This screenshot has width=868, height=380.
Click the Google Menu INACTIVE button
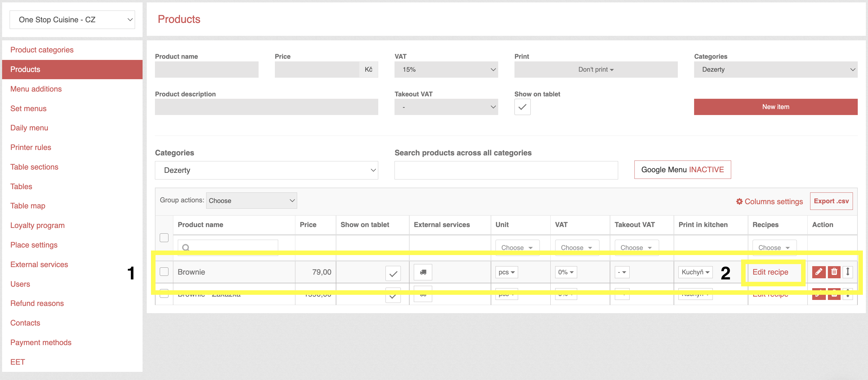pos(682,170)
